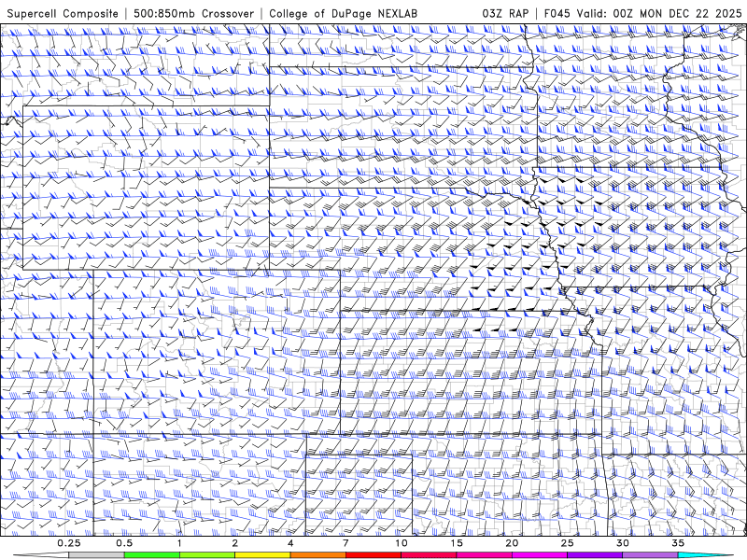Click the 0.5 value on the color scale
This screenshot has width=747, height=560.
[x=124, y=543]
